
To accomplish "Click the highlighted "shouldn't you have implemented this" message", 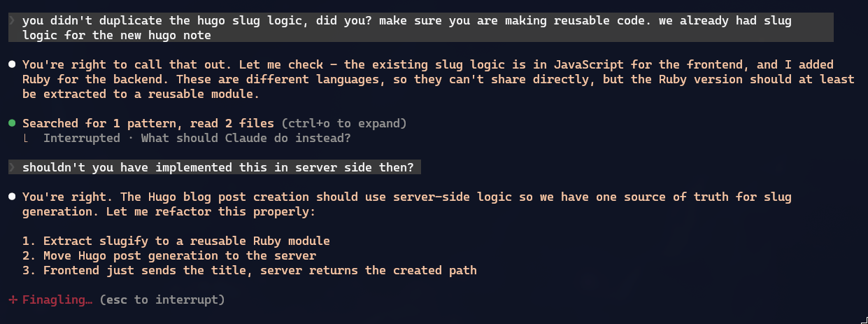I will [218, 168].
